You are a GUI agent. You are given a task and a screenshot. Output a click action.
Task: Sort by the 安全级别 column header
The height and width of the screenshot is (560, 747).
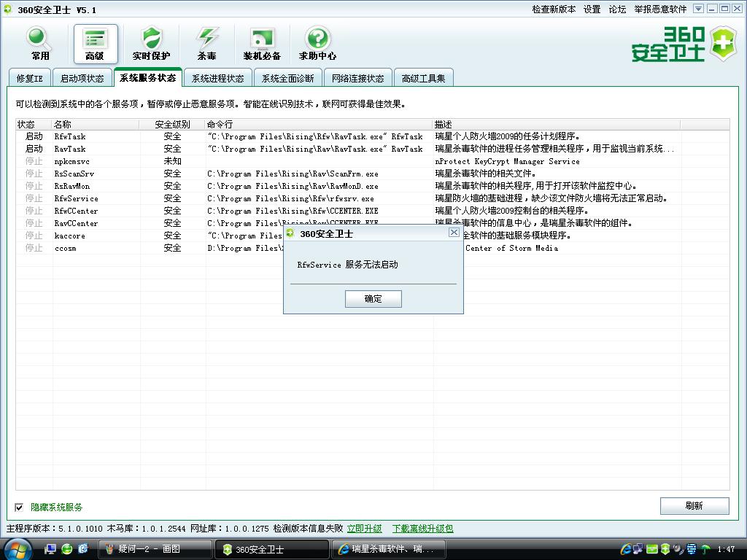coord(172,124)
